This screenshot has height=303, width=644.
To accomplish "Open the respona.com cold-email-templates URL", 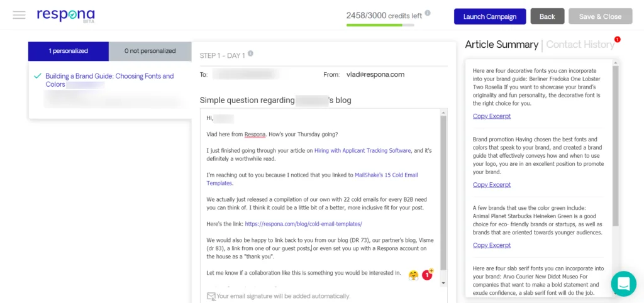I will point(304,224).
